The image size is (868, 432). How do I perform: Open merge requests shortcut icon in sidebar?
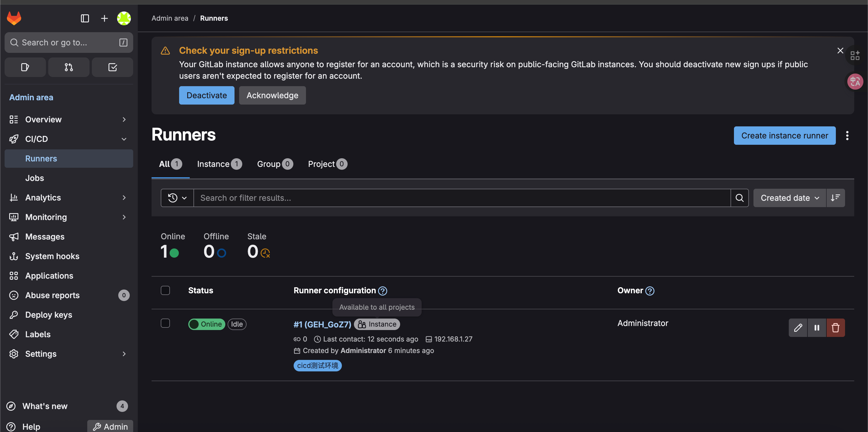coord(69,67)
